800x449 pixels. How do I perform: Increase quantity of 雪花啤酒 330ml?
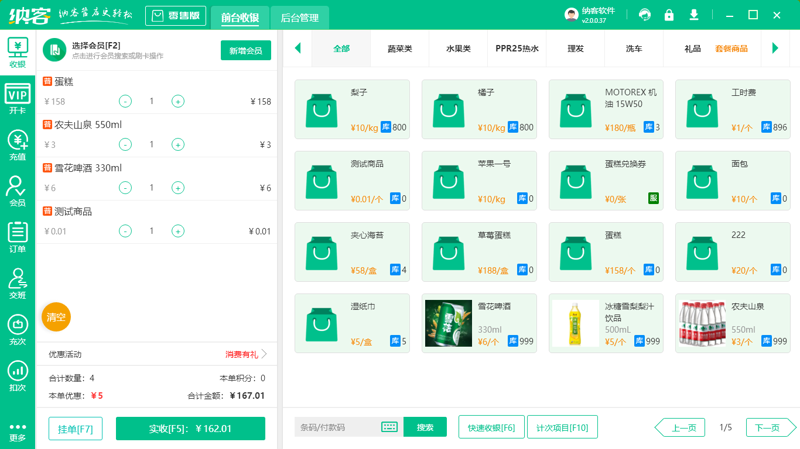click(x=178, y=188)
